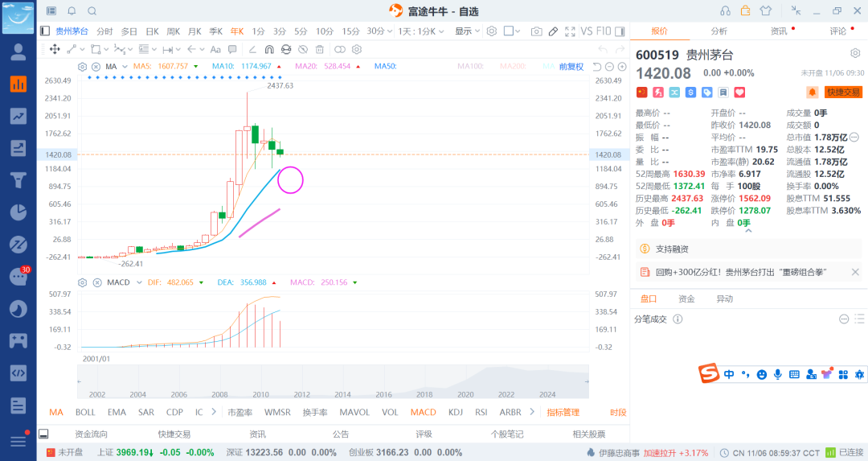Expand MACD indicator dropdown arrow

[139, 282]
